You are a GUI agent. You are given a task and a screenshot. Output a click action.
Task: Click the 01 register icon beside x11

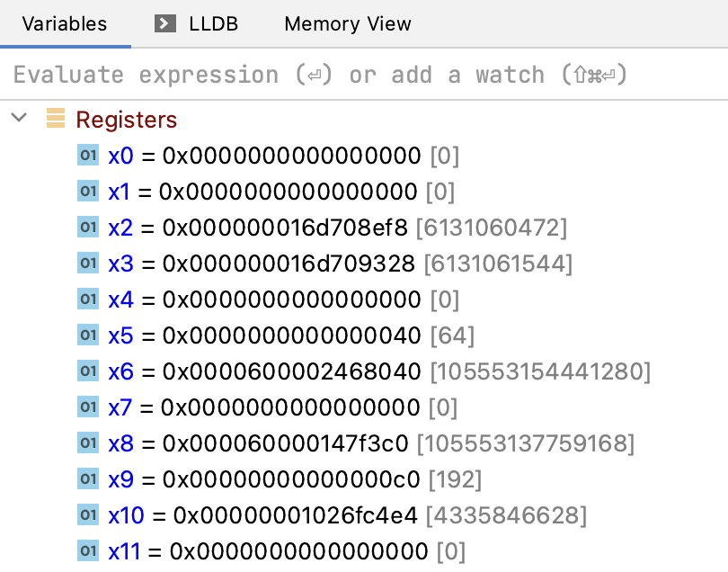click(88, 550)
